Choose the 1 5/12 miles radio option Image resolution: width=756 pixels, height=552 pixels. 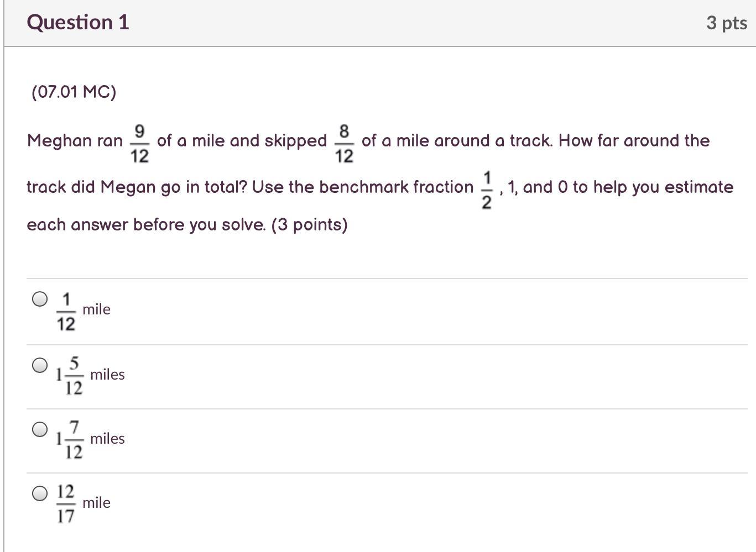coord(40,365)
